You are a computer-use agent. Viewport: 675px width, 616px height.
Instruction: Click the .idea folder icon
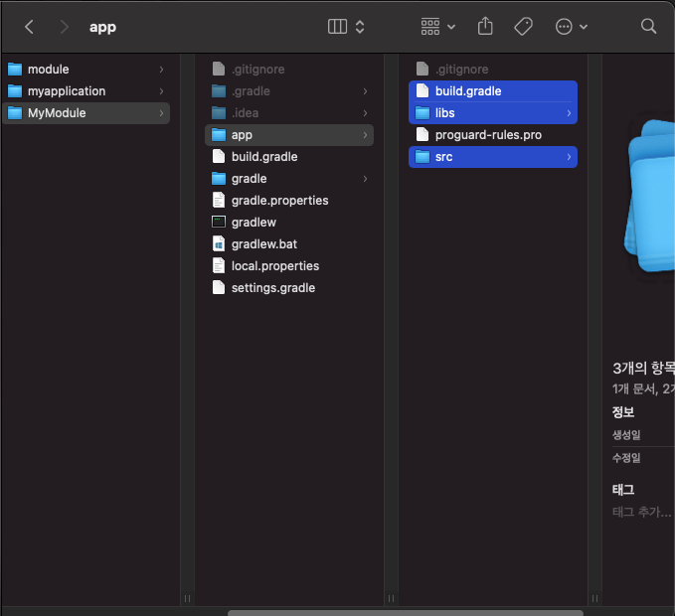[x=219, y=113]
